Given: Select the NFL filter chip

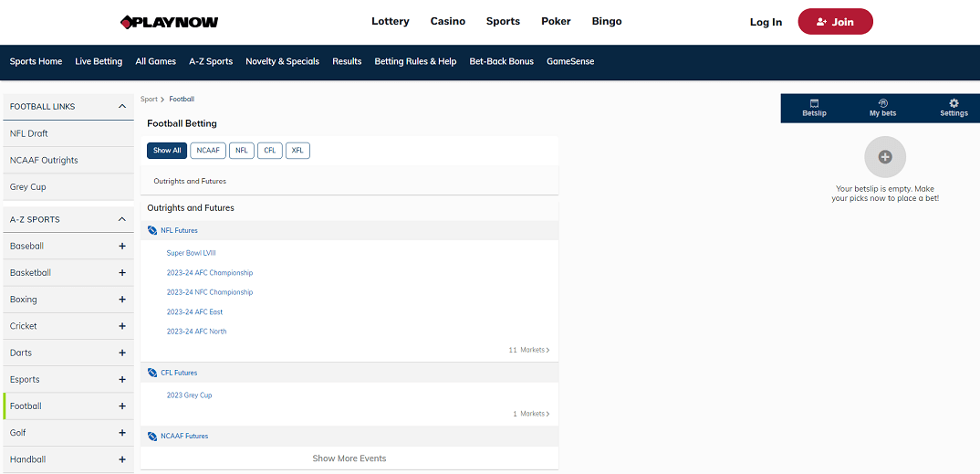Looking at the screenshot, I should (x=241, y=151).
